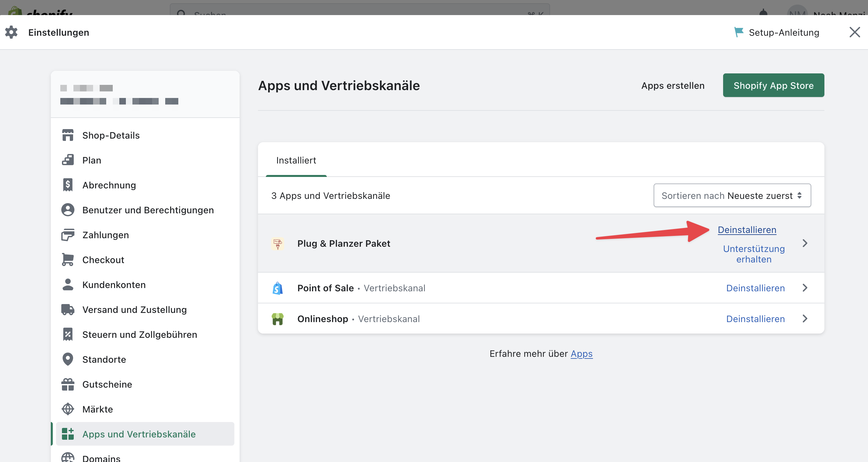The height and width of the screenshot is (462, 868).
Task: Open Benutzer und Berechtigungen settings
Action: point(148,210)
